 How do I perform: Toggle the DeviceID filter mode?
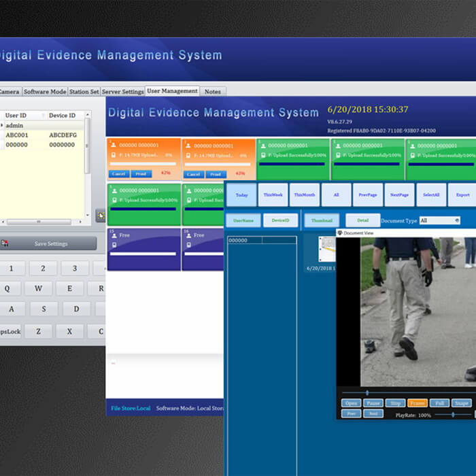tap(281, 220)
